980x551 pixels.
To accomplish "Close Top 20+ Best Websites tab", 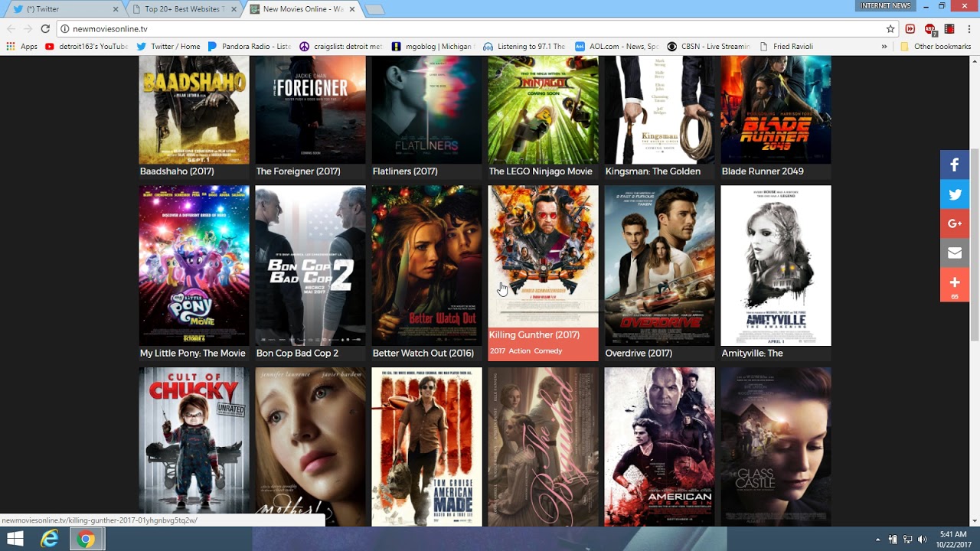I will coord(234,9).
